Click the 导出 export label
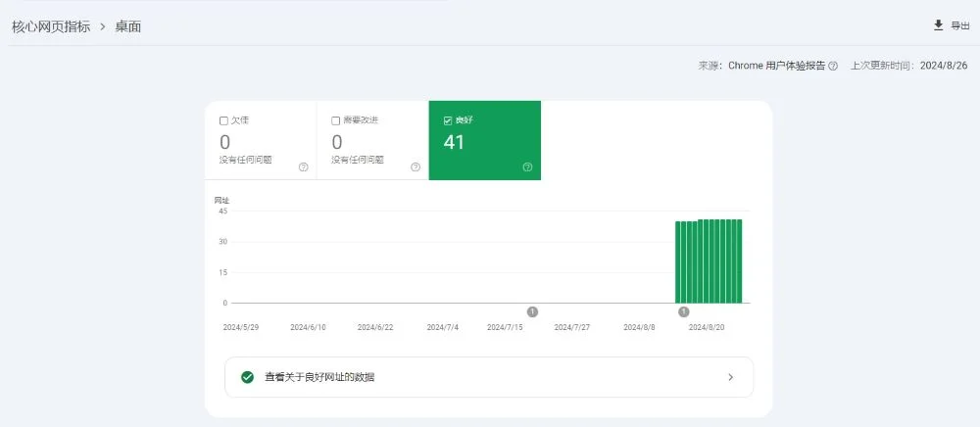Image resolution: width=980 pixels, height=427 pixels. click(960, 26)
